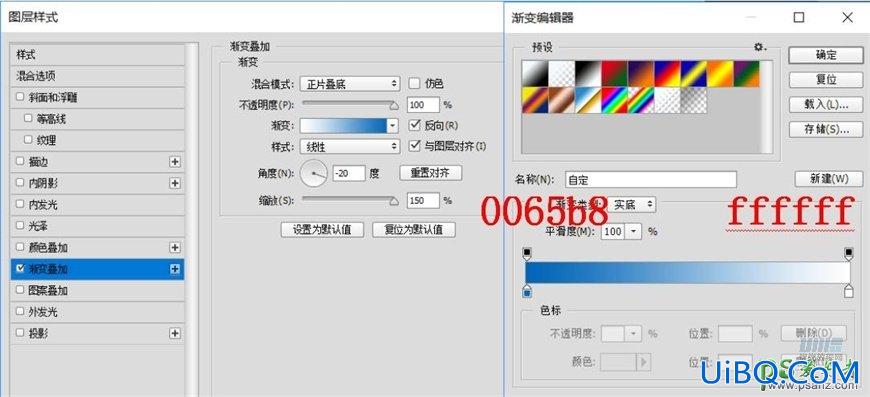Viewport: 870px width, 397px height.
Task: Select the orange-yellow-orange preset gradient
Action: click(720, 74)
